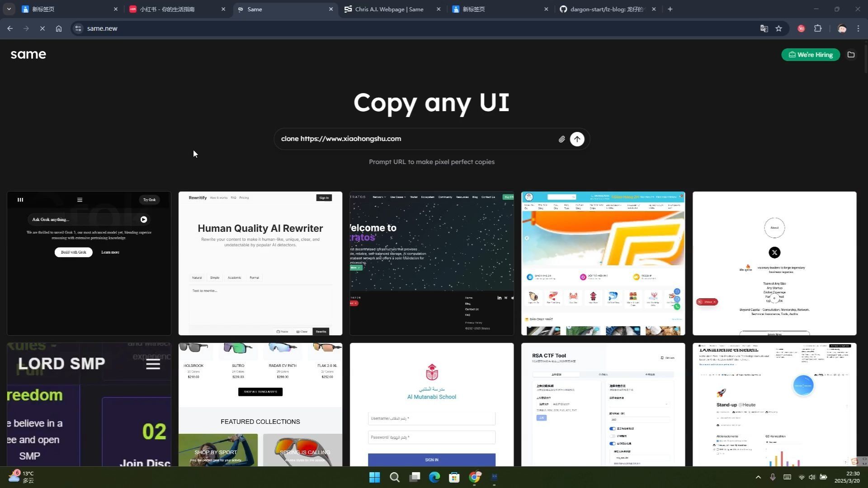Open the sunglasses Featured Collections thumbnail

[x=260, y=404]
